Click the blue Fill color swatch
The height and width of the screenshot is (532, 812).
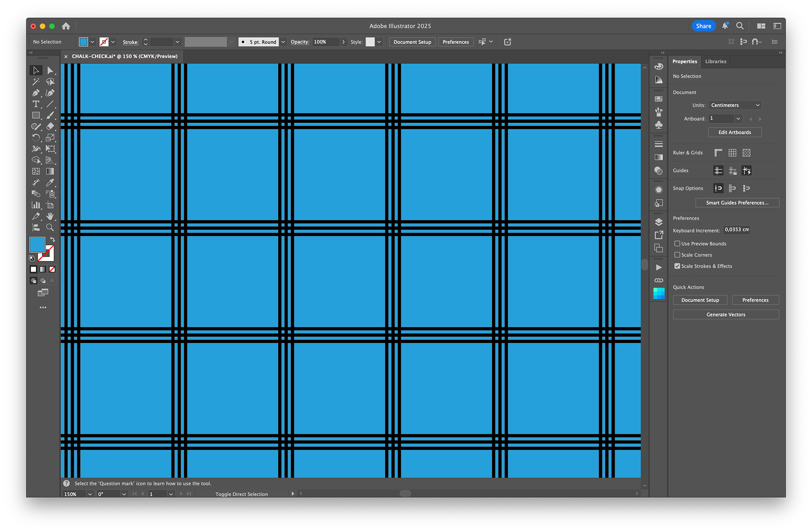click(37, 244)
